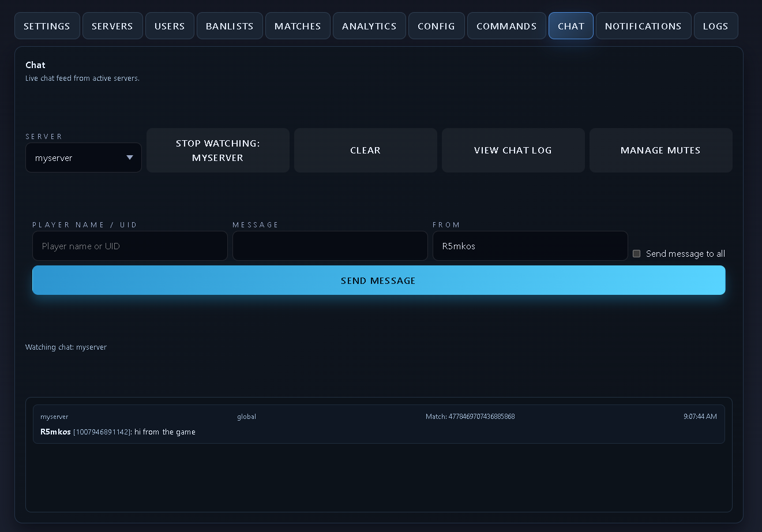Switch to the Servers tab
762x532 pixels.
coord(112,26)
